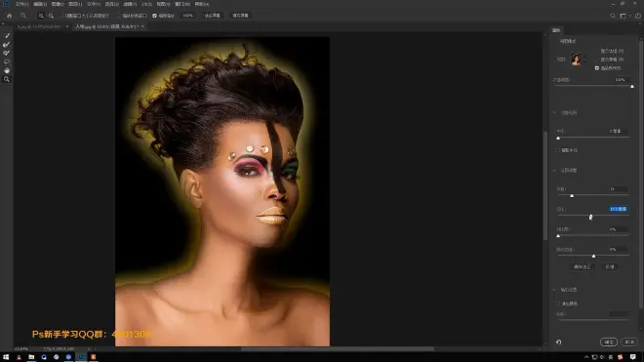Toggle the Zoom All Windows checkbox

coord(119,16)
